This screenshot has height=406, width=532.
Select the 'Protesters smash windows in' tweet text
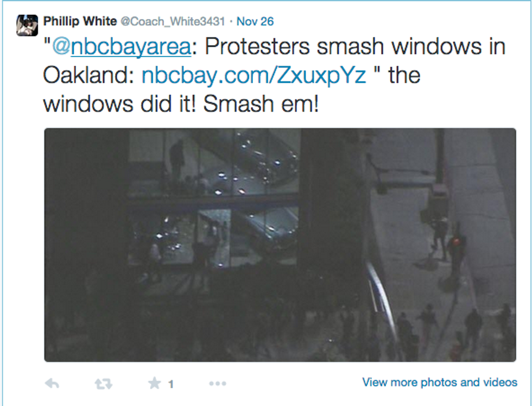pos(355,47)
